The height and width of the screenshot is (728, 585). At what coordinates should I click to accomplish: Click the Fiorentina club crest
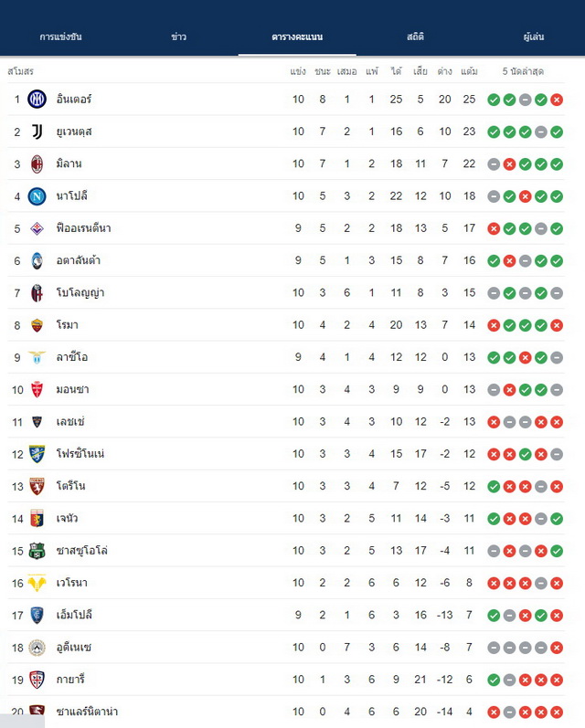pos(37,228)
